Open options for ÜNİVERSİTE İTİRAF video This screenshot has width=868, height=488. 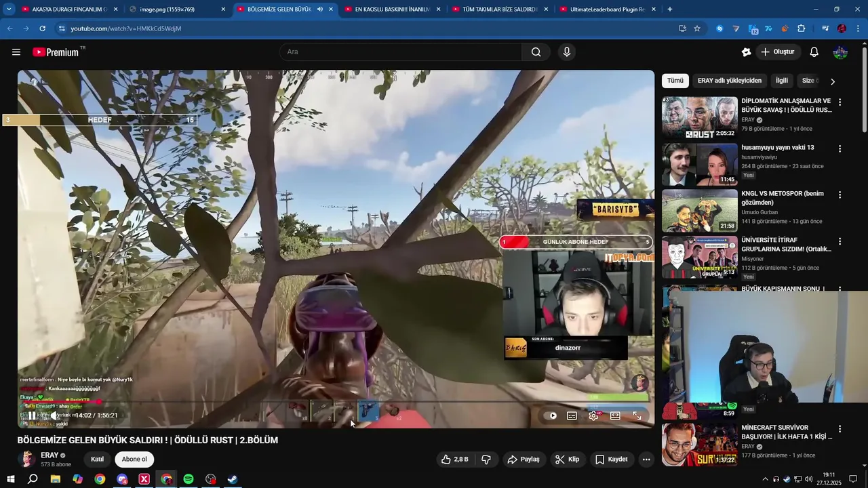[x=840, y=241]
